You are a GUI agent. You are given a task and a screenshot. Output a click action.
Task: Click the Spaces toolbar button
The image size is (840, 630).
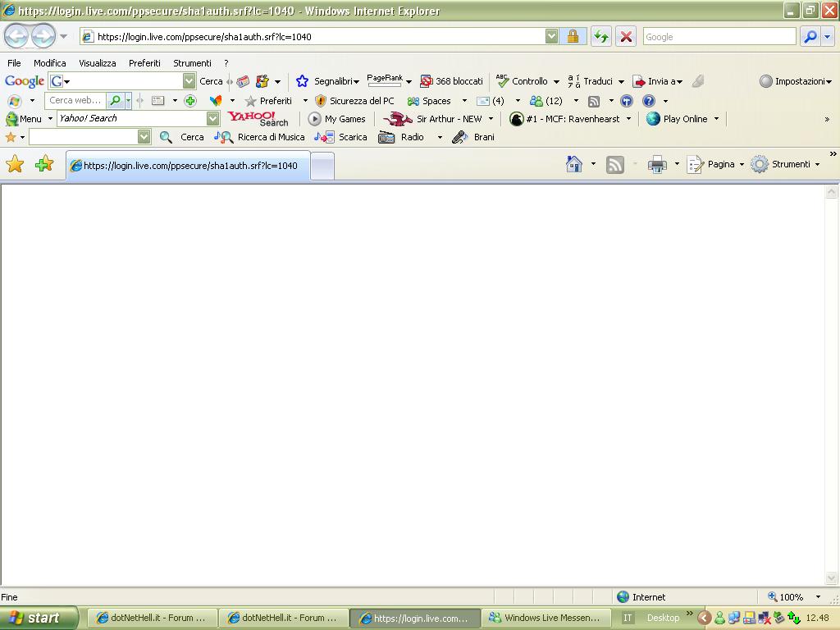[429, 101]
